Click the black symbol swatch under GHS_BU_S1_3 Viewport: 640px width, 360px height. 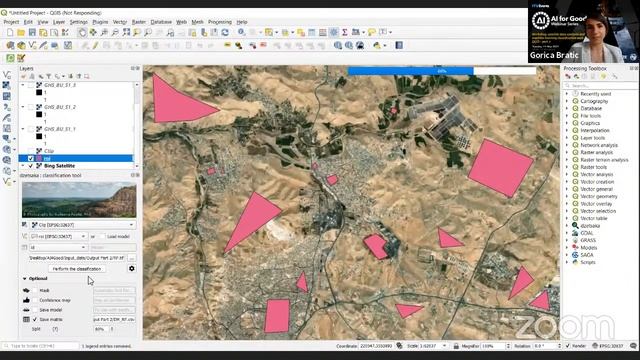pyautogui.click(x=39, y=93)
